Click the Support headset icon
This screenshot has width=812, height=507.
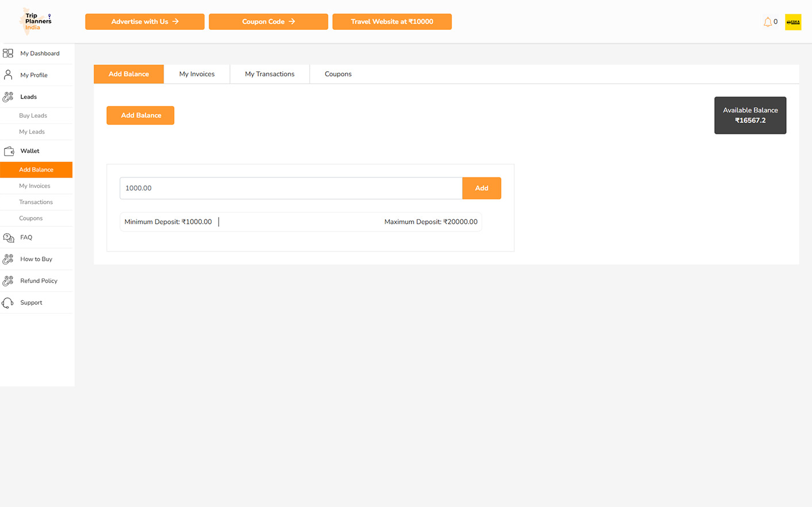coord(8,303)
